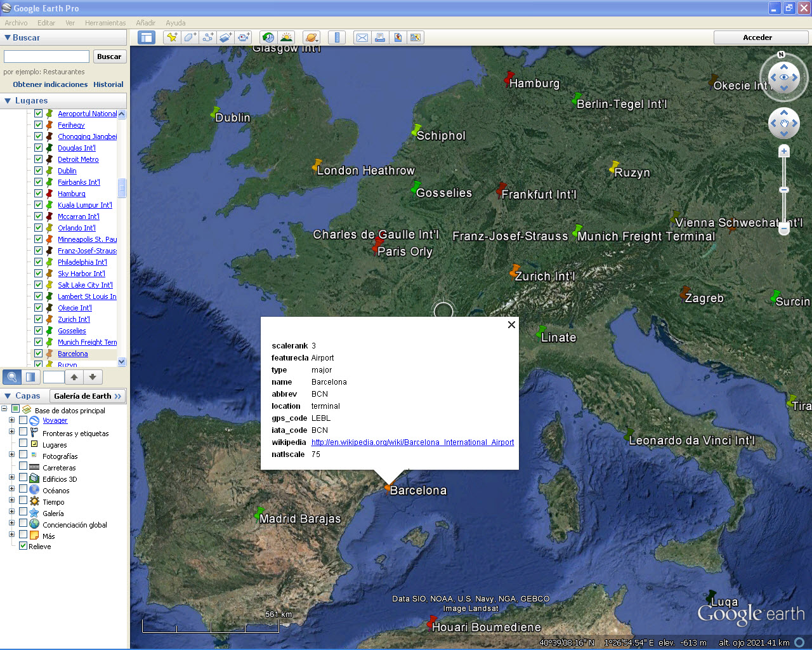Show historical imagery
Screen dimensions: 812x650
click(268, 37)
